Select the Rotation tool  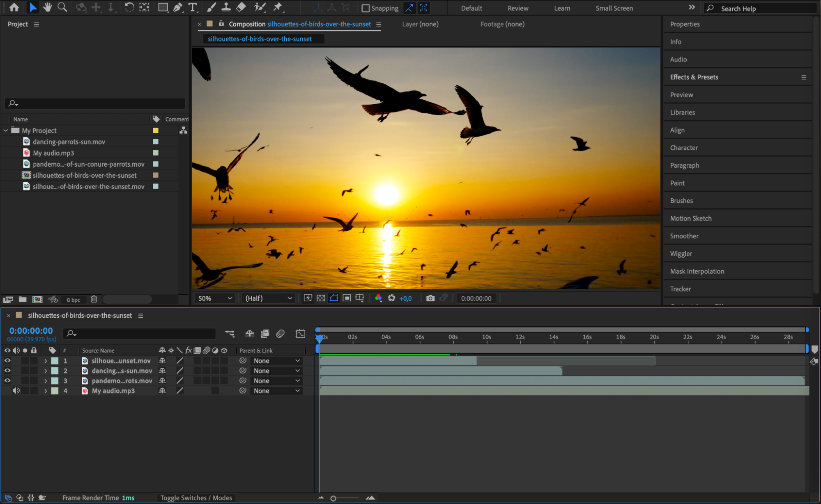click(129, 7)
